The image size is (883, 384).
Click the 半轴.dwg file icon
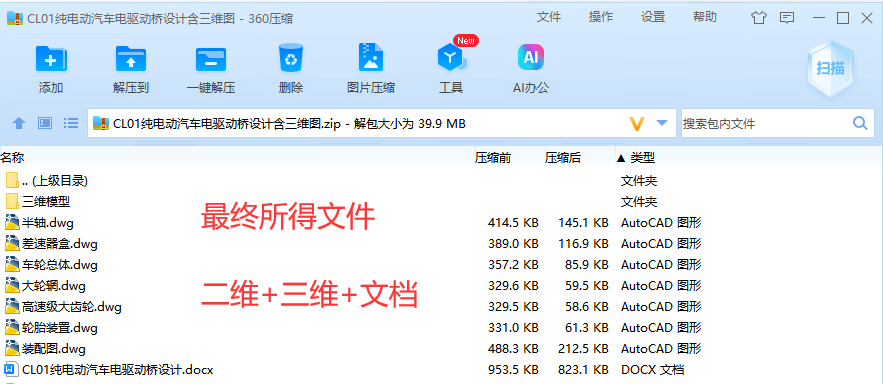(12, 222)
